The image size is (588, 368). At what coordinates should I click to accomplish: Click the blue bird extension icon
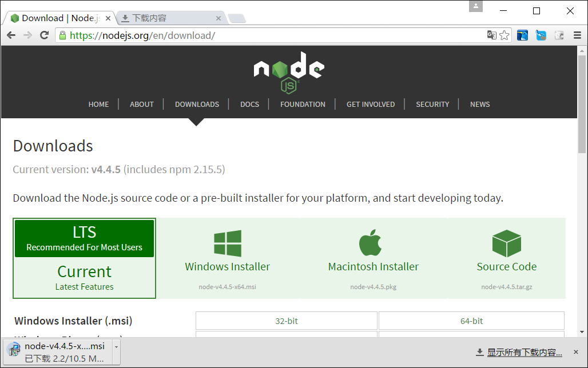coord(522,35)
